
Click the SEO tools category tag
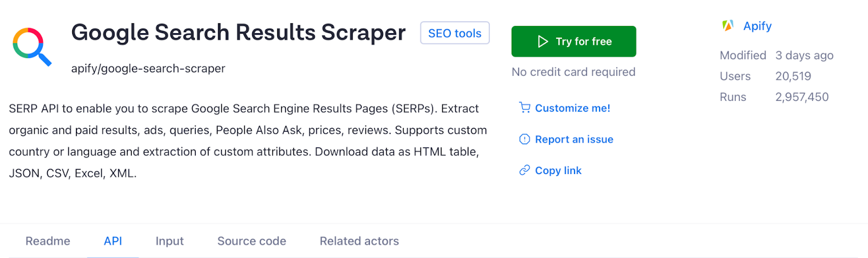455,33
